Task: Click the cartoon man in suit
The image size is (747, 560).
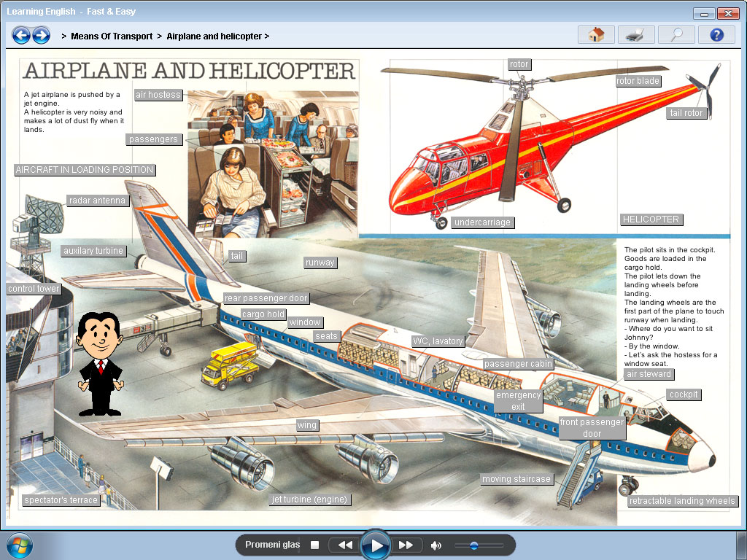Action: [100, 362]
